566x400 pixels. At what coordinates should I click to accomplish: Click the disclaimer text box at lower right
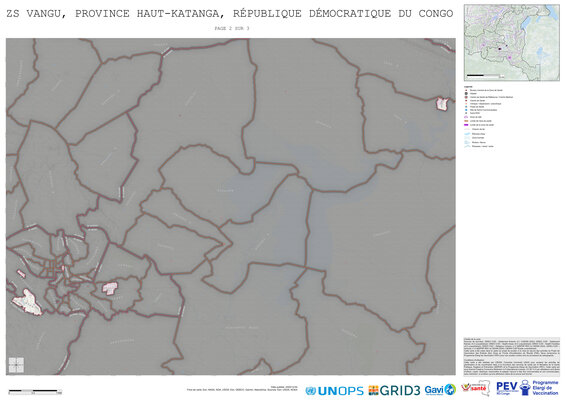511,357
